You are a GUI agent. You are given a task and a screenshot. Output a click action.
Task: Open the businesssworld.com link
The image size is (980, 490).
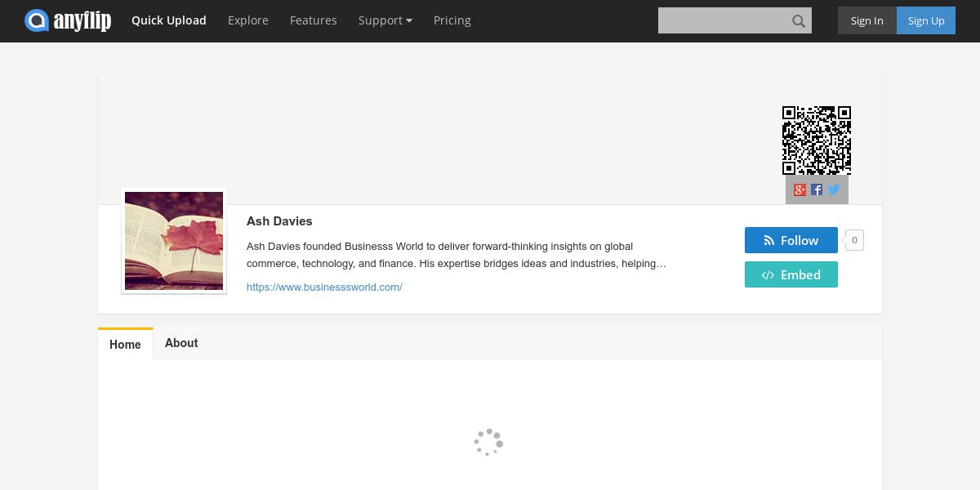[x=324, y=287]
